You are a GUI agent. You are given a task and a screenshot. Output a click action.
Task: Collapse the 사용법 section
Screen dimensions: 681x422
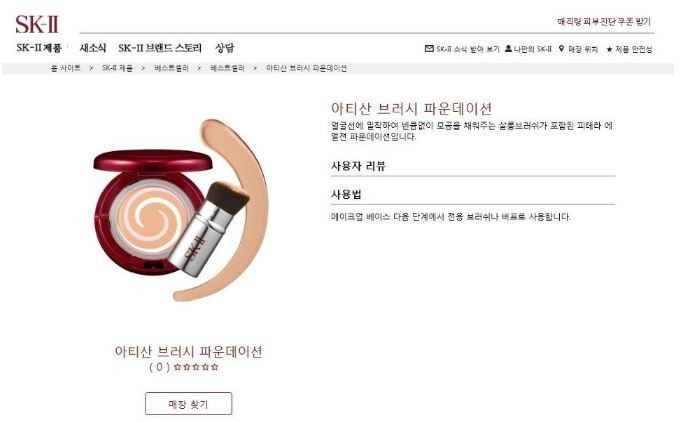[x=473, y=194]
